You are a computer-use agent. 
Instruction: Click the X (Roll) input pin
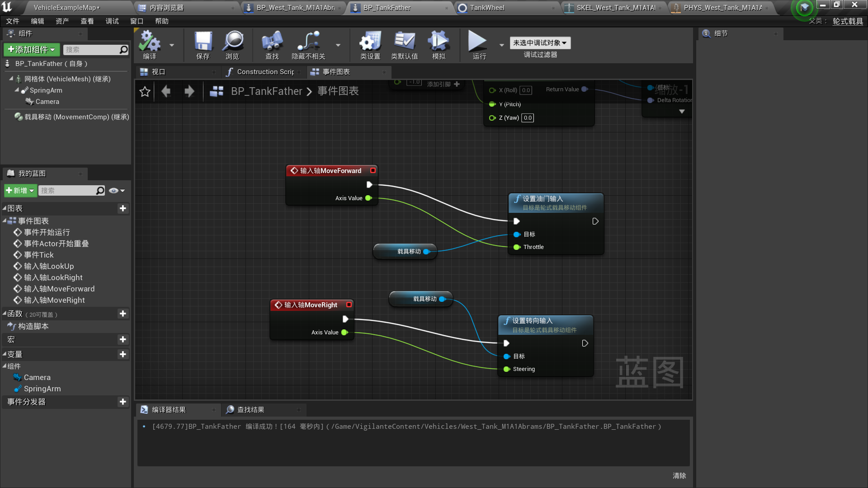point(492,90)
